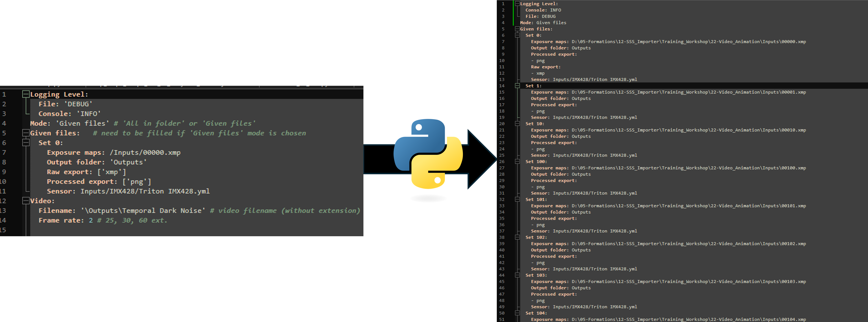Screen dimensions: 868x322
Task: Click the Python logo icon
Action: (x=428, y=154)
